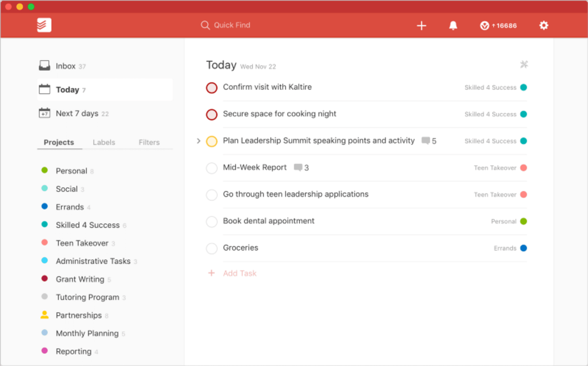Click the Todoist logo icon

coord(44,25)
